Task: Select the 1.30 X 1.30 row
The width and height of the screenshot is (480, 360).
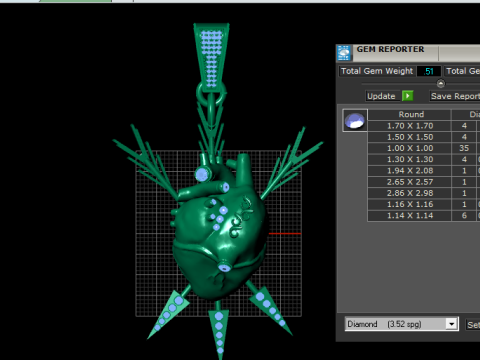Action: coord(424,159)
